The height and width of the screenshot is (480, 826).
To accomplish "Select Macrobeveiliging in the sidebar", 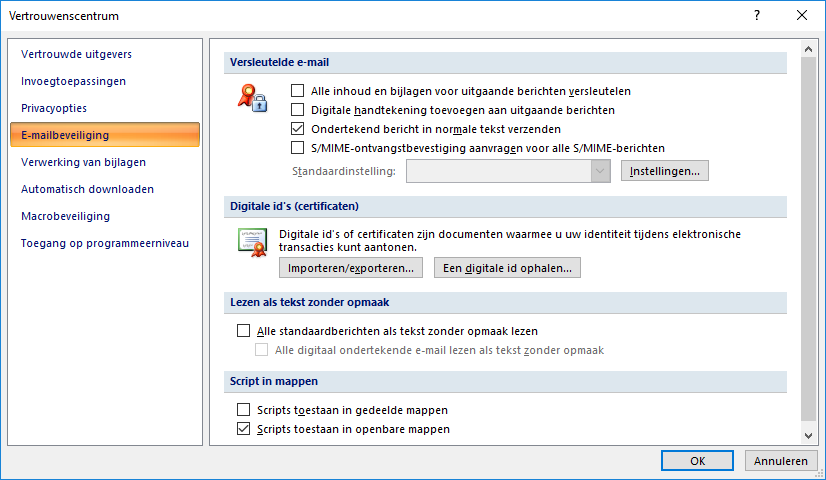I will (65, 216).
